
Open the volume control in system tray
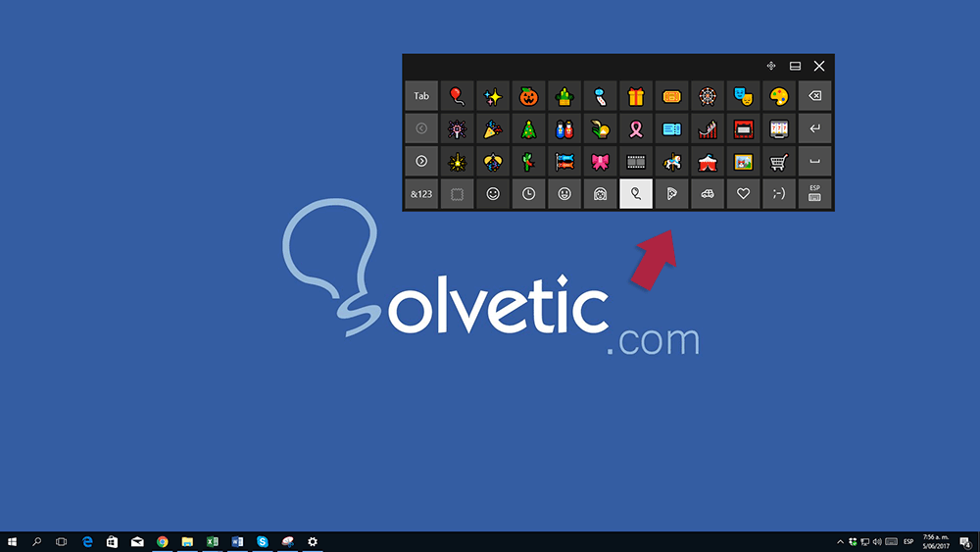877,541
